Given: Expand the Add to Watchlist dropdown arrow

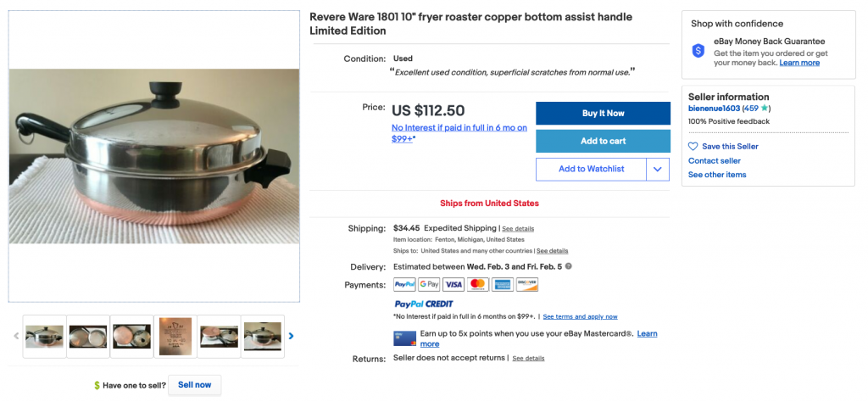Looking at the screenshot, I should [x=658, y=170].
